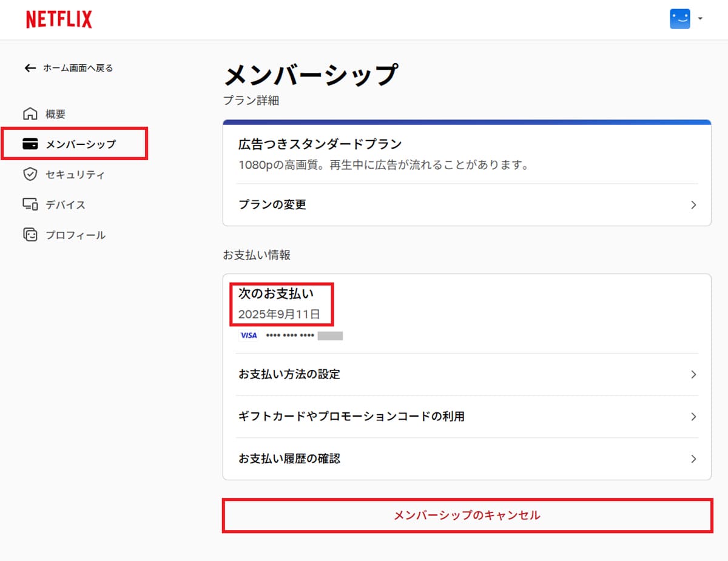Open the デバイス sidebar item
Screen dimensions: 728x561
tap(66, 205)
